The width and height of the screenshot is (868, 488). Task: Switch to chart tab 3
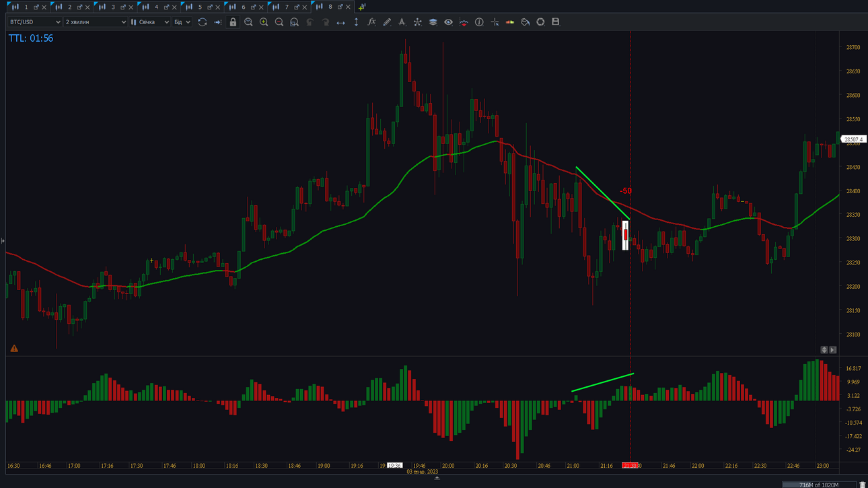pyautogui.click(x=113, y=7)
